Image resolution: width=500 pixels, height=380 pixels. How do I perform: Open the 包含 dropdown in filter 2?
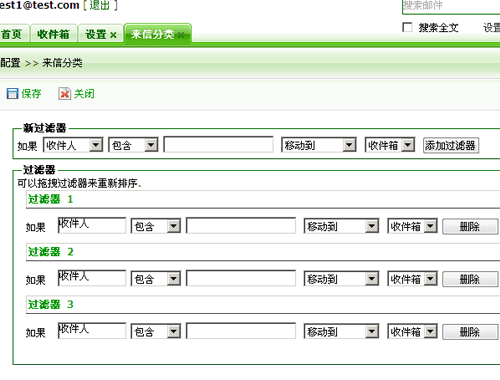point(156,279)
